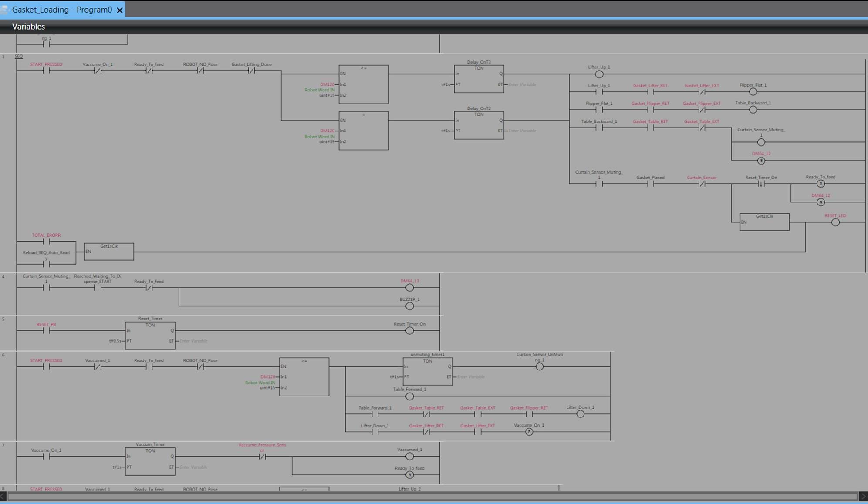This screenshot has height=504, width=868.
Task: Expand the Variables panel header
Action: 28,27
